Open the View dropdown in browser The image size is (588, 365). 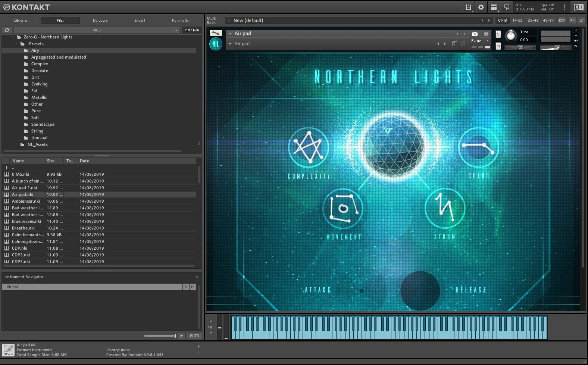pyautogui.click(x=97, y=30)
